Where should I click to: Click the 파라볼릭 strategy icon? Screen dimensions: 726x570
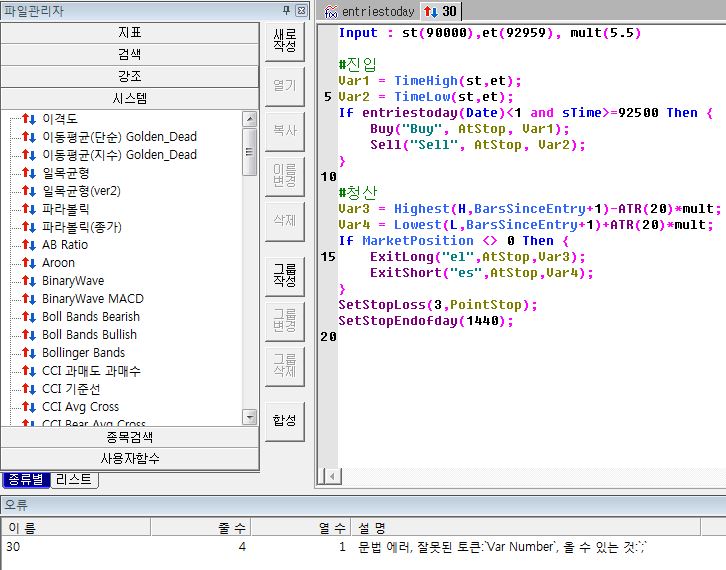(x=29, y=209)
